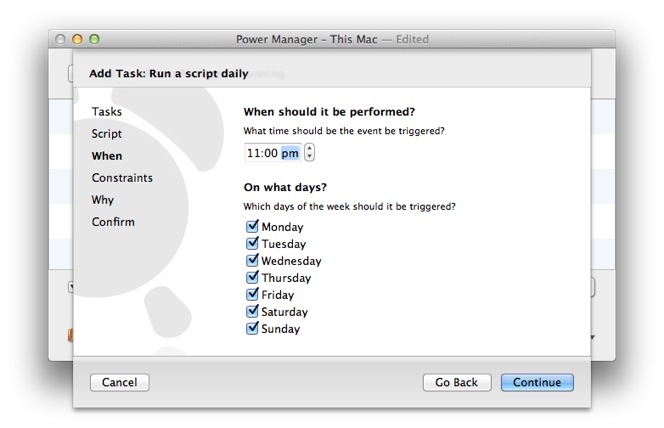Open the Tasks step in sidebar
The image size is (664, 428).
click(x=107, y=112)
